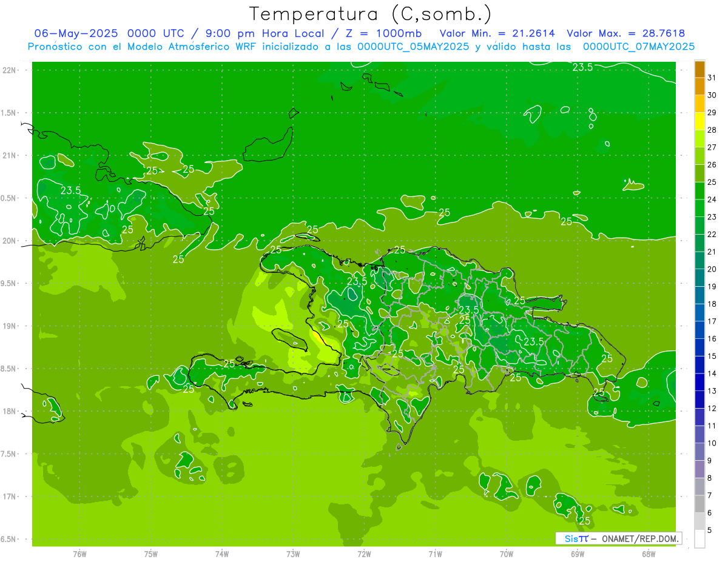
Task: Click the "73W" longitude label
Action: [x=293, y=554]
